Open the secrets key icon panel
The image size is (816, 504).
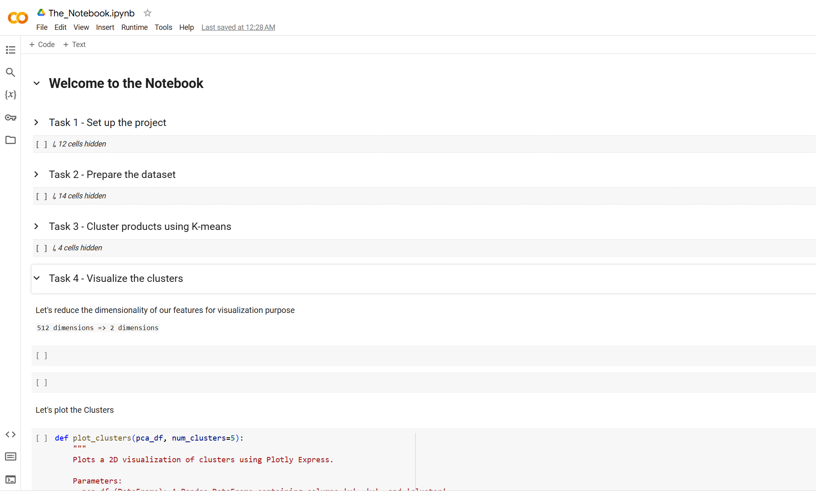pos(11,118)
